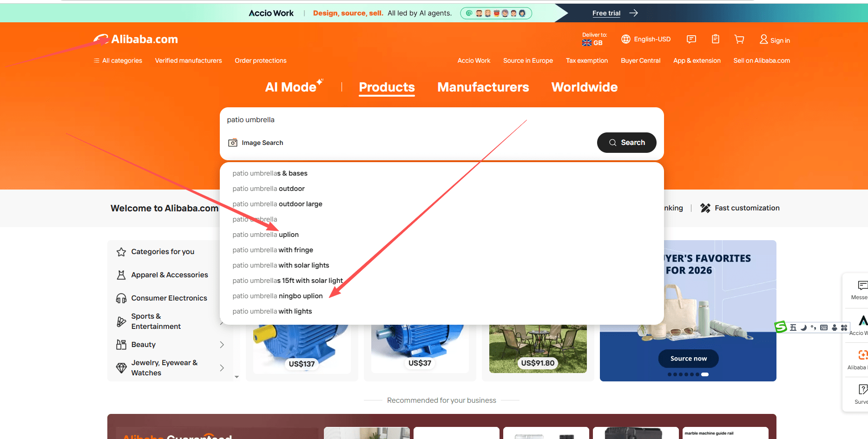Viewport: 868px width, 439px height.
Task: Open the Consumer Electronics category
Action: 169,298
